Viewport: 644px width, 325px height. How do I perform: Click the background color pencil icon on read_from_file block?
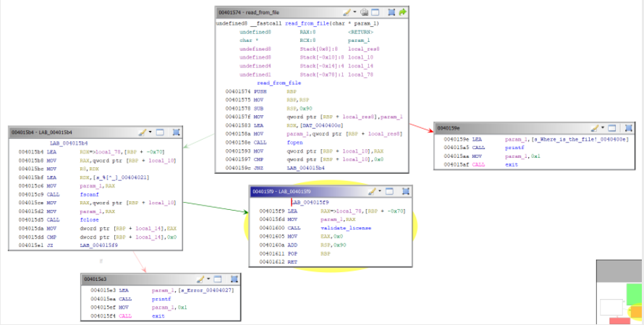pos(347,12)
